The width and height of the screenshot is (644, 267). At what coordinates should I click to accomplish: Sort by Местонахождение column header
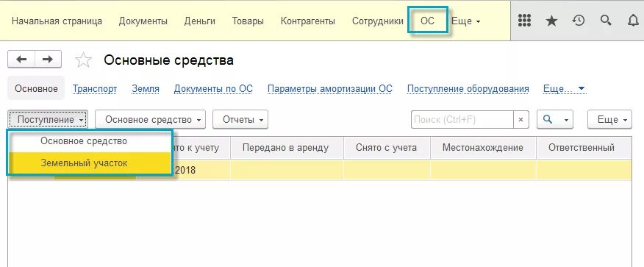pyautogui.click(x=483, y=148)
